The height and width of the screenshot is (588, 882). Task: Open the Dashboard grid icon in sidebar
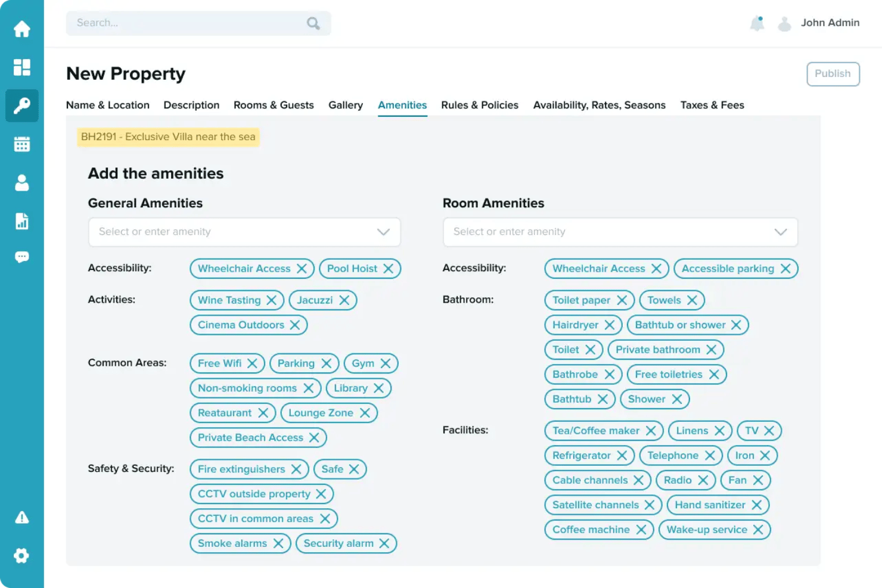tap(22, 67)
